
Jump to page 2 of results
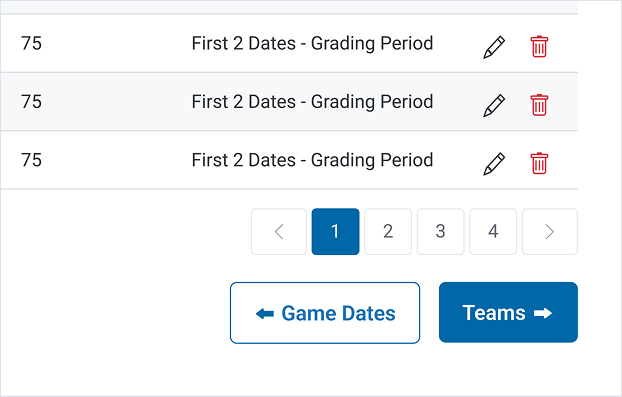388,232
